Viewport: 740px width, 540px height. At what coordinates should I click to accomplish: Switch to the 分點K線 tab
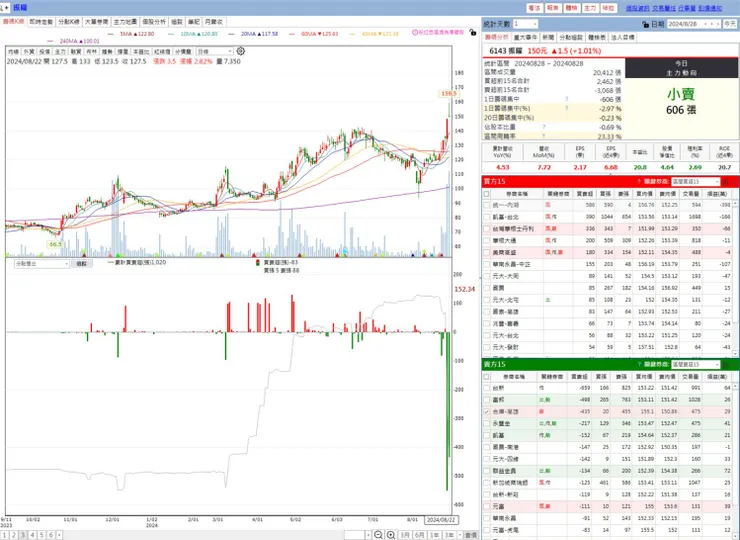69,22
